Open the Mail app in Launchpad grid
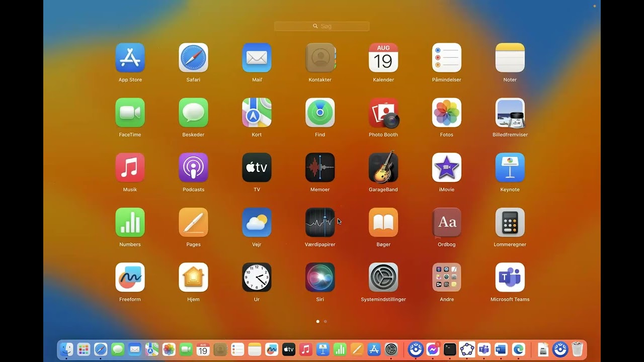This screenshot has height=362, width=644. click(x=257, y=58)
